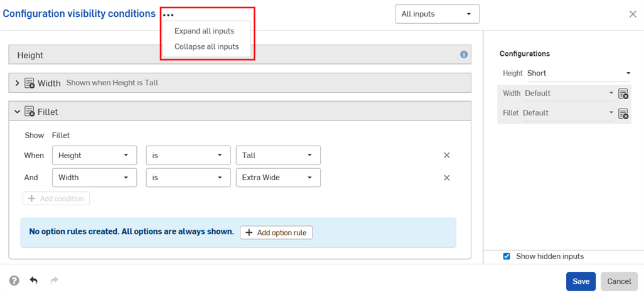Remove the Width is Extra Wide condition

point(447,178)
